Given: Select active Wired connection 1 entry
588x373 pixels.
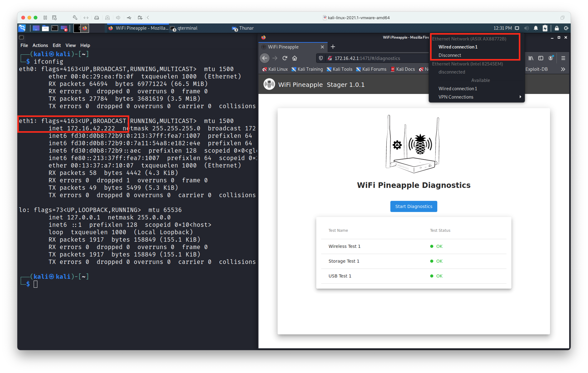Looking at the screenshot, I should (x=458, y=47).
